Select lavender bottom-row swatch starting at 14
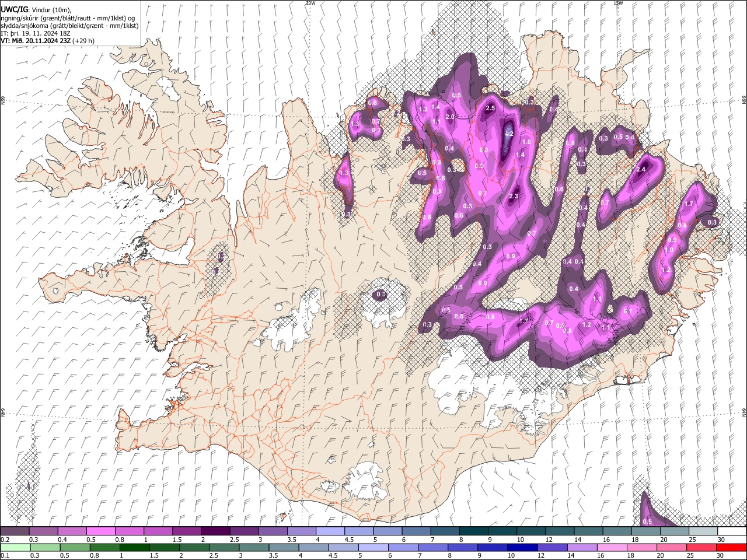747x560 pixels. click(x=582, y=547)
